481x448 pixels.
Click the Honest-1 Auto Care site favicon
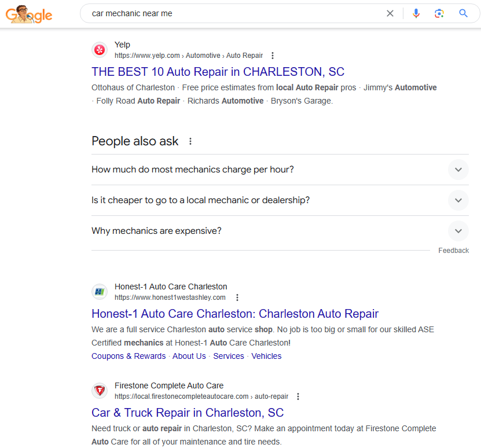[99, 292]
